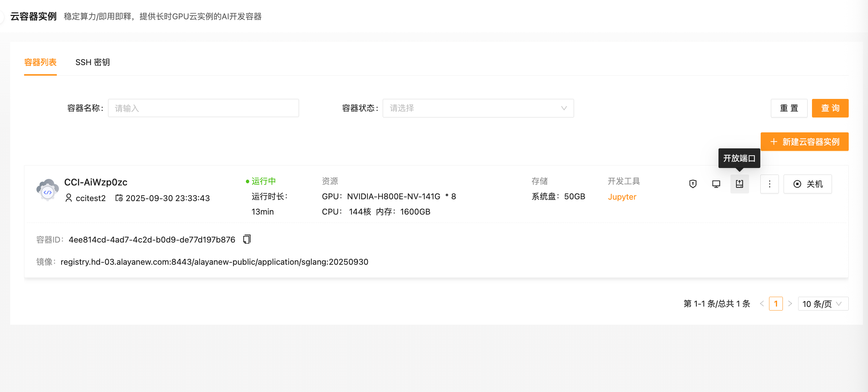Click the calendar icon beside creation time
The height and width of the screenshot is (392, 868).
click(119, 198)
